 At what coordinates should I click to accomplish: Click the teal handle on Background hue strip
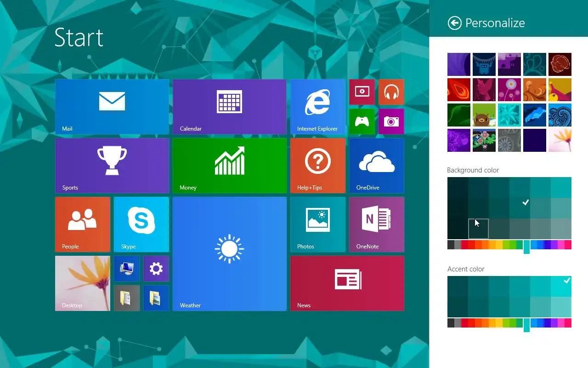(526, 247)
